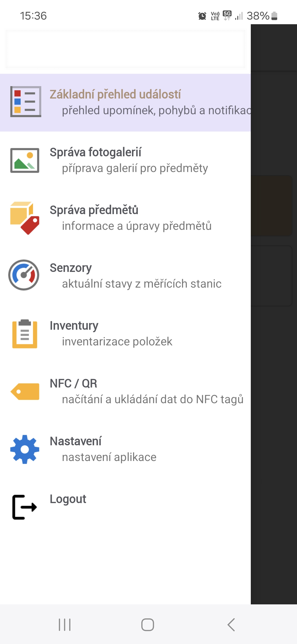Click the box with red tag icon

pyautogui.click(x=25, y=218)
